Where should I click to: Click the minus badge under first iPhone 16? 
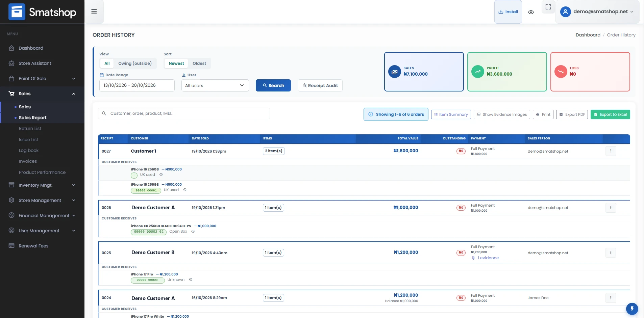134,175
